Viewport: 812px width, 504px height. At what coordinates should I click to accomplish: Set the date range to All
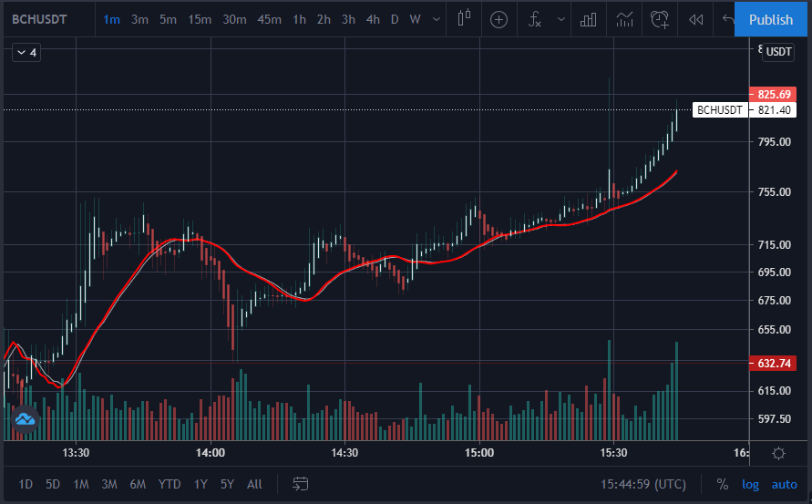(x=254, y=484)
